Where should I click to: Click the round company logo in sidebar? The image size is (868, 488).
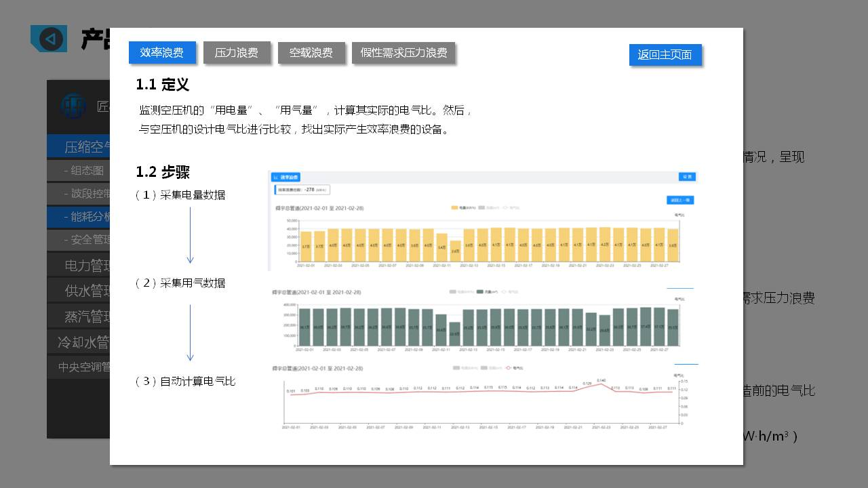tap(73, 106)
